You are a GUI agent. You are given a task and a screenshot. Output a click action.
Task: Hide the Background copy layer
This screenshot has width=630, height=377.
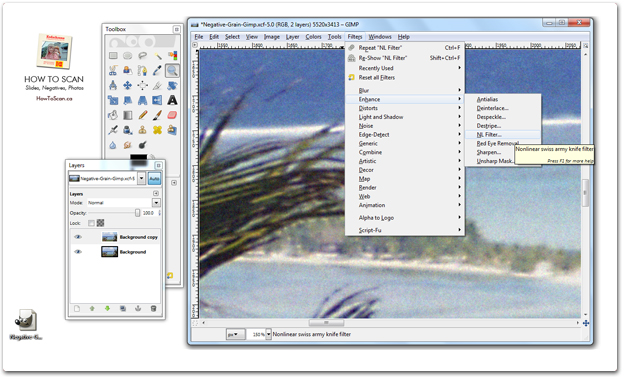[78, 237]
